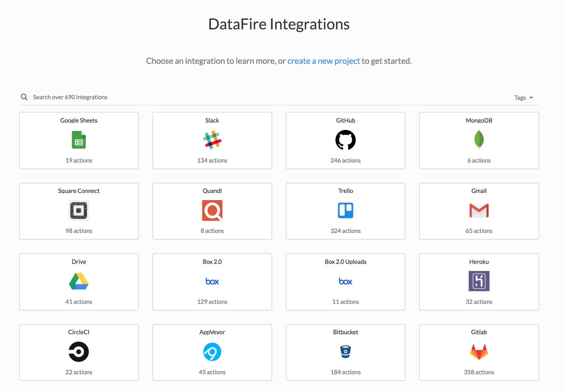Image resolution: width=565 pixels, height=392 pixels.
Task: Click the 129 actions label
Action: (x=212, y=302)
